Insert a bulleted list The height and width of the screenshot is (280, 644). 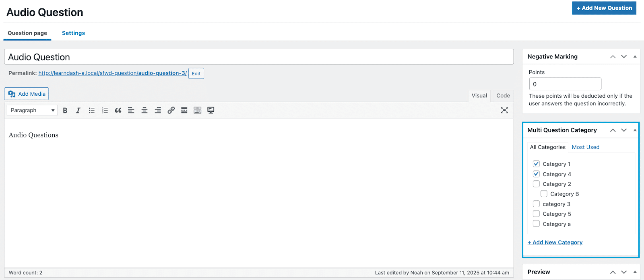coord(92,110)
